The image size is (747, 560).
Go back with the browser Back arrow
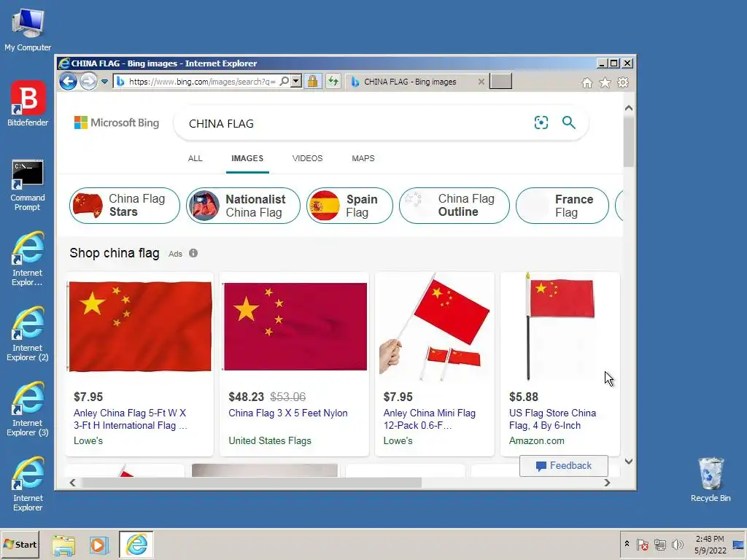[x=68, y=82]
